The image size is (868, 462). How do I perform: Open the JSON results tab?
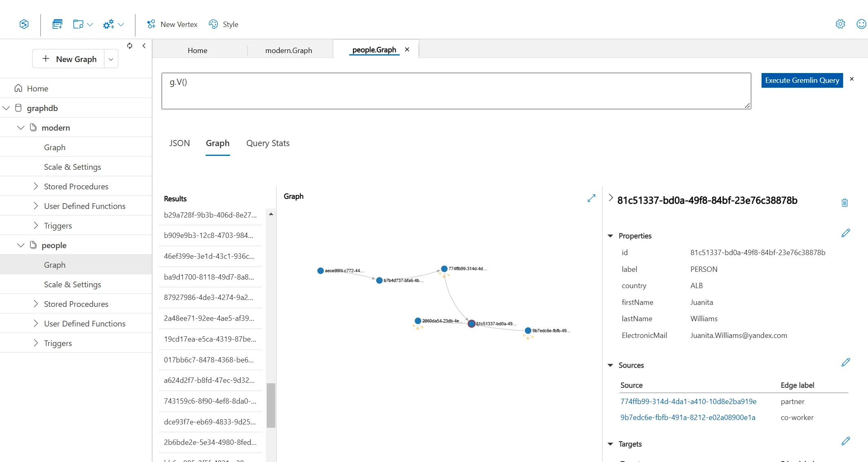[180, 143]
